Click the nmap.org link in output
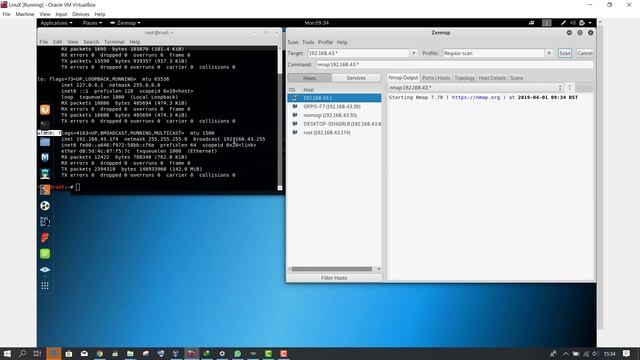The height and width of the screenshot is (360, 640). (476, 98)
